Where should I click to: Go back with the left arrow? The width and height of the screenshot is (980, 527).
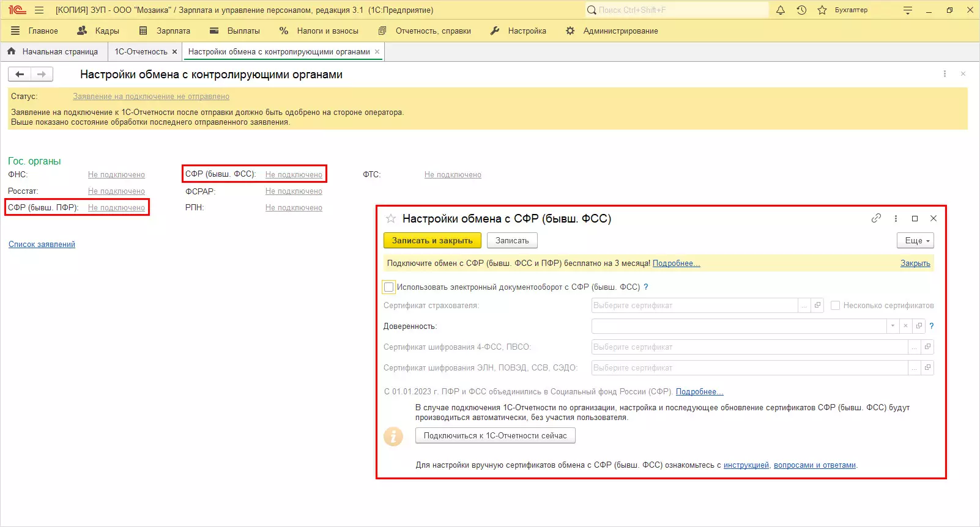tap(20, 74)
